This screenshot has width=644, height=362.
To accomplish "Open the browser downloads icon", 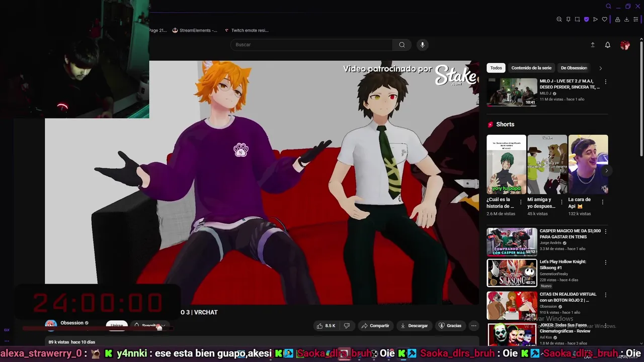I will coord(626,20).
